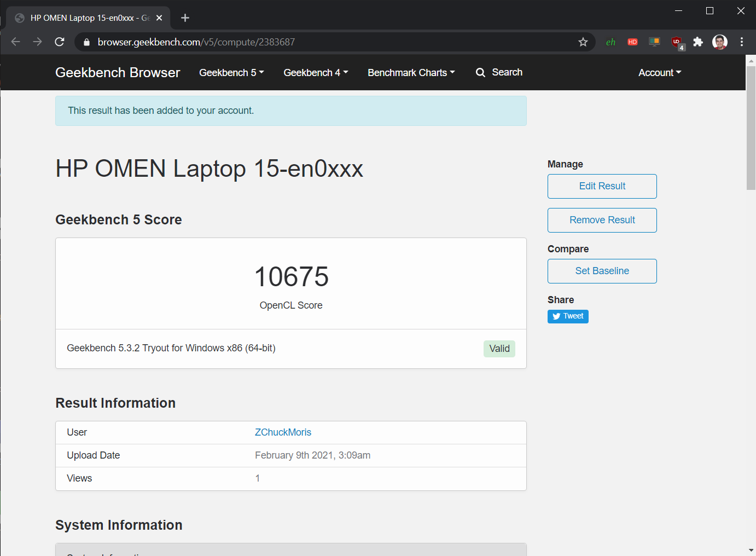Click the 'HP OMEN Laptop 15-en0xxx' page heading
The image size is (756, 556).
click(x=210, y=169)
